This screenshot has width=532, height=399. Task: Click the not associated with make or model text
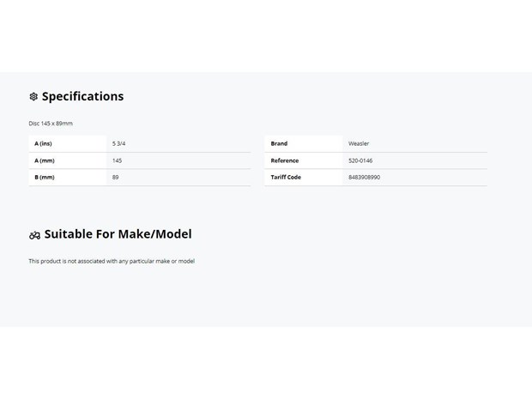click(112, 261)
